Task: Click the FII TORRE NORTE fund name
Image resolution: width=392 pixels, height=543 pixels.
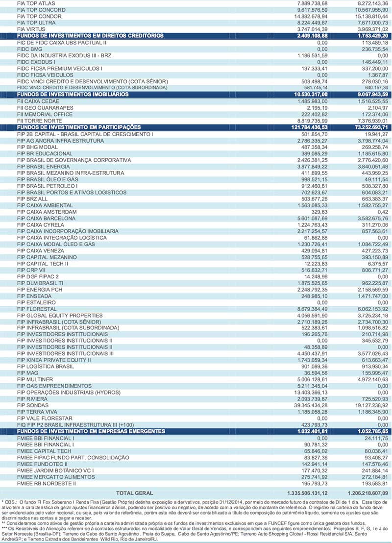Action: [x=39, y=121]
